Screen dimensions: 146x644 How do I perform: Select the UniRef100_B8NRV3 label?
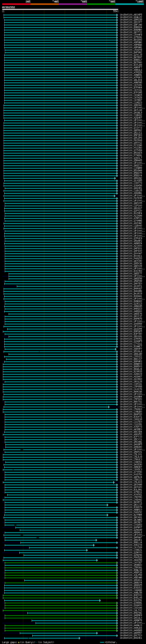tap(131, 364)
